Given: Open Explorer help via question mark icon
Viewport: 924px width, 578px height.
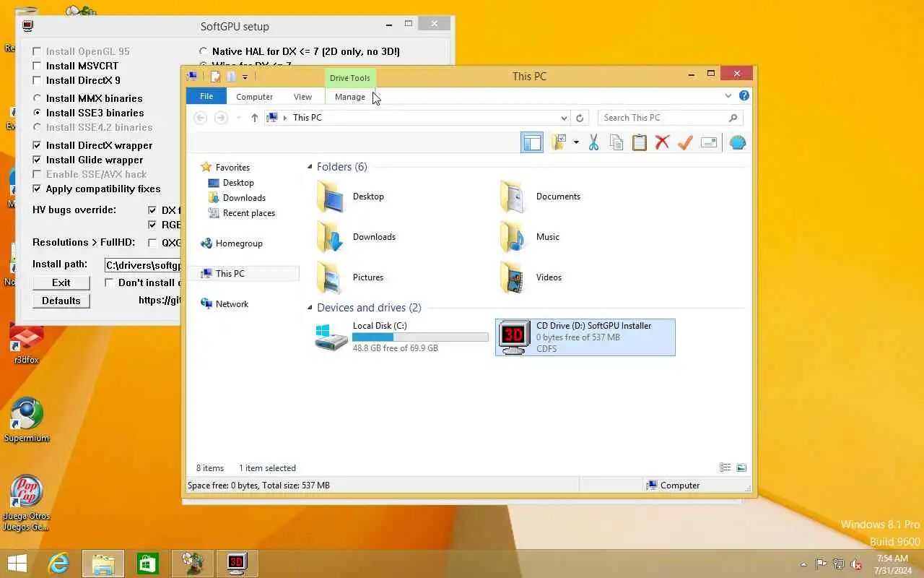Looking at the screenshot, I should click(744, 95).
